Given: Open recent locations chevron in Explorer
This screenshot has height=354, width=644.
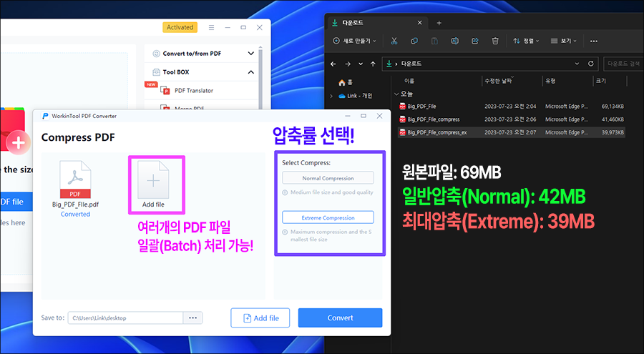Looking at the screenshot, I should (x=361, y=64).
